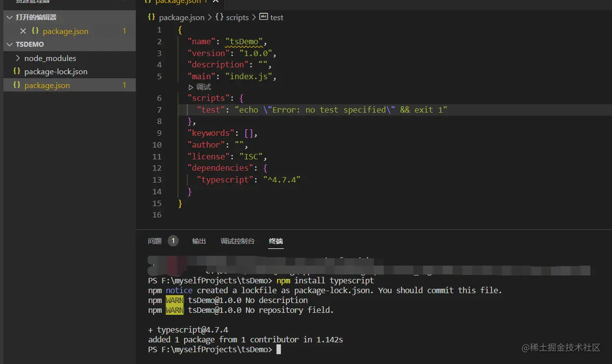Click the "keywords" key
Image resolution: width=612 pixels, height=364 pixels.
[x=211, y=133]
